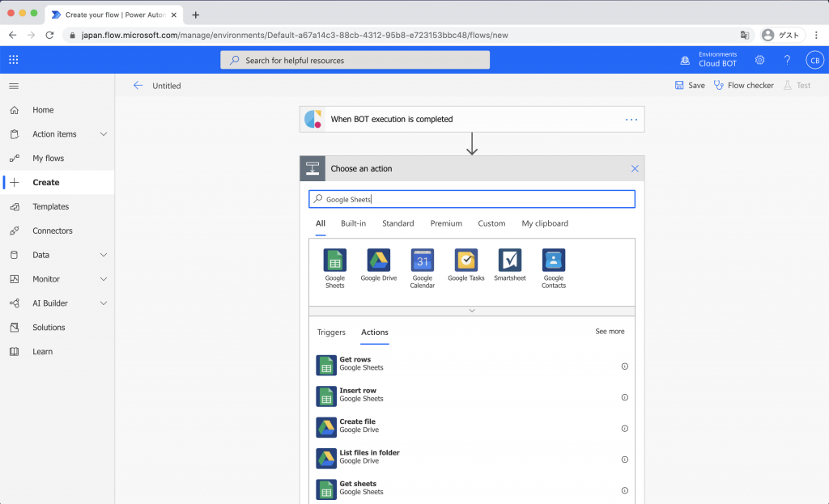
Task: Switch to My clipboard tab
Action: coord(545,223)
